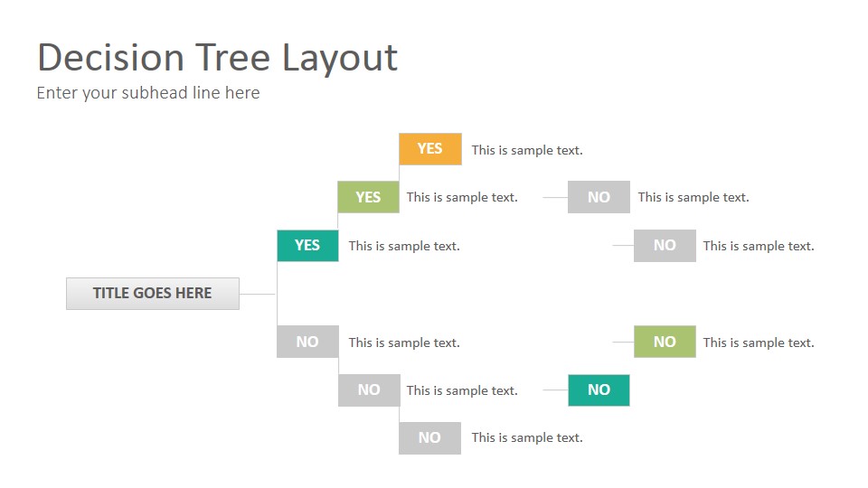Viewport: 868px width, 488px height.
Task: Click sample text beside green NO box
Action: pyautogui.click(x=759, y=343)
